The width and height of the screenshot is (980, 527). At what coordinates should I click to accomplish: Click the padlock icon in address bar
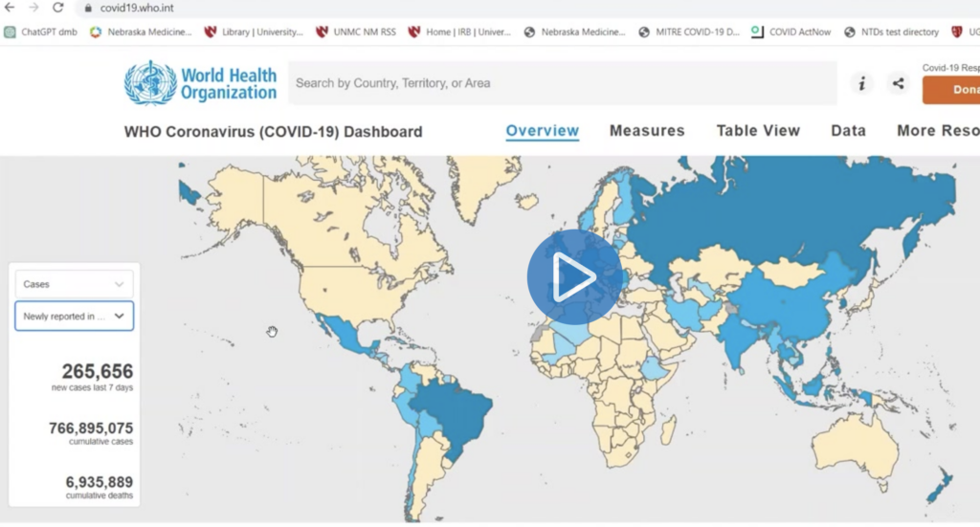[x=88, y=8]
